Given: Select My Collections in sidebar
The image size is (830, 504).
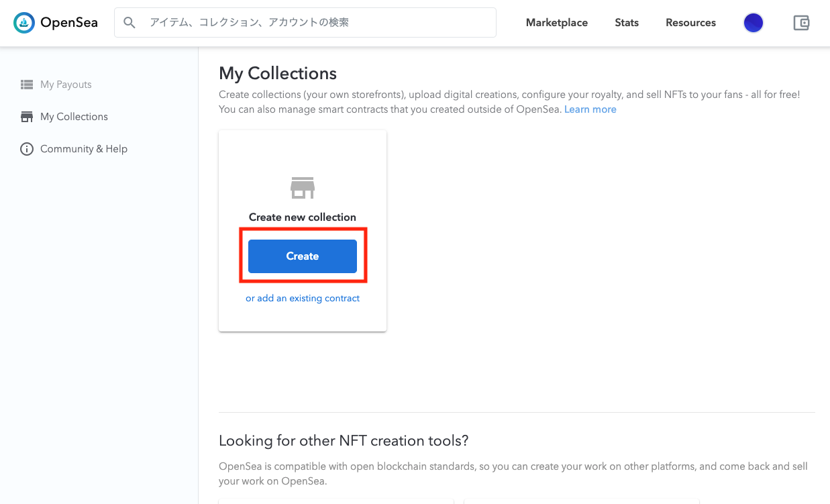Looking at the screenshot, I should (x=74, y=117).
